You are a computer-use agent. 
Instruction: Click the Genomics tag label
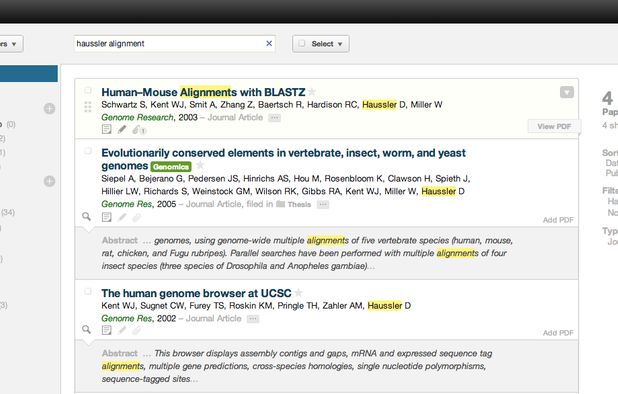click(x=171, y=167)
